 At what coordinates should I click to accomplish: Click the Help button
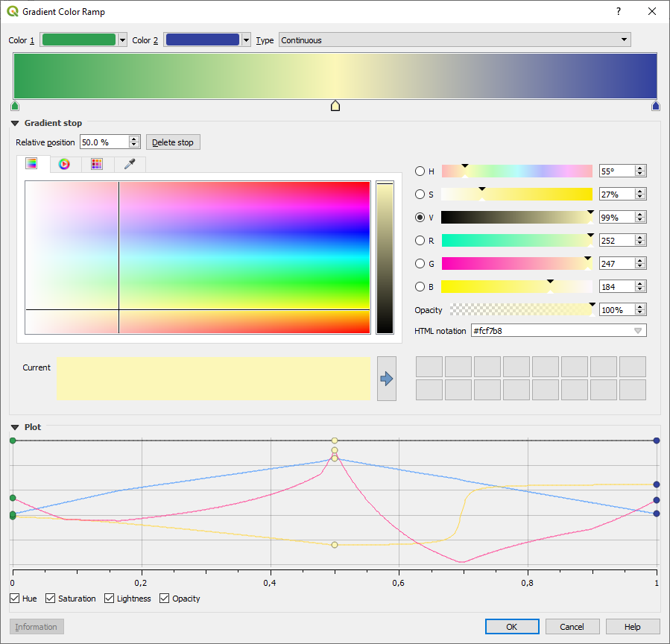pos(633,626)
